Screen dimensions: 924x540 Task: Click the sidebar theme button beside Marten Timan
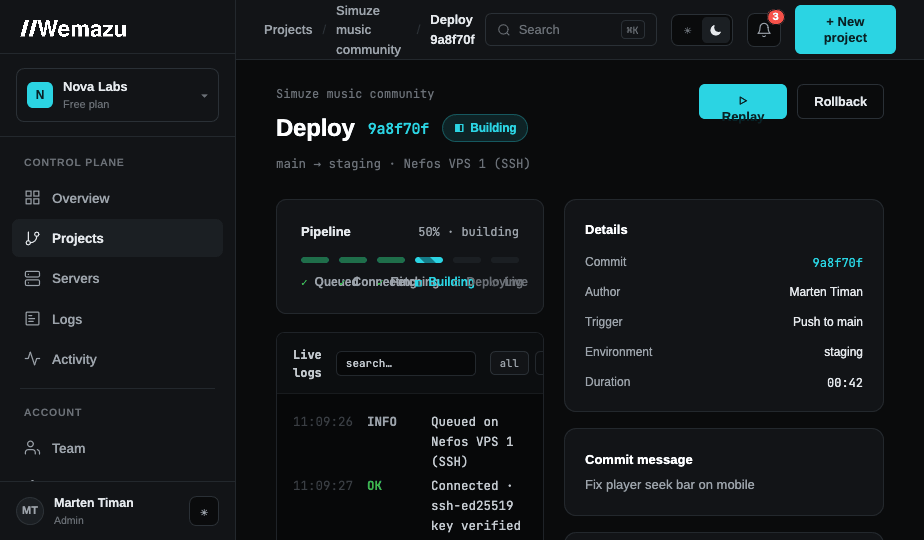click(x=204, y=511)
